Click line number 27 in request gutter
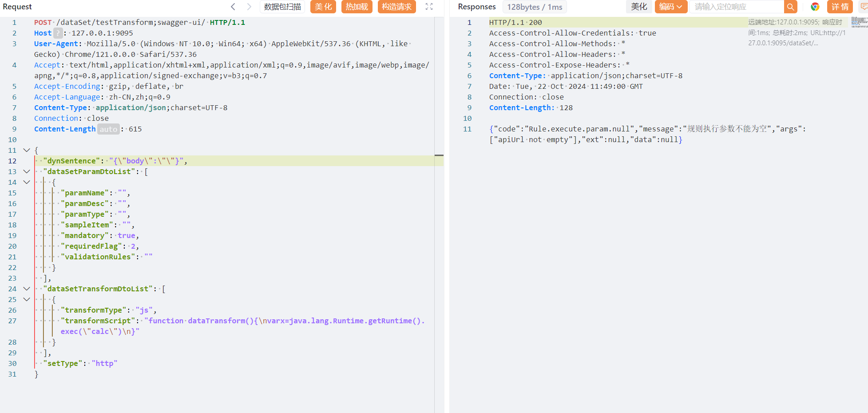 click(12, 321)
